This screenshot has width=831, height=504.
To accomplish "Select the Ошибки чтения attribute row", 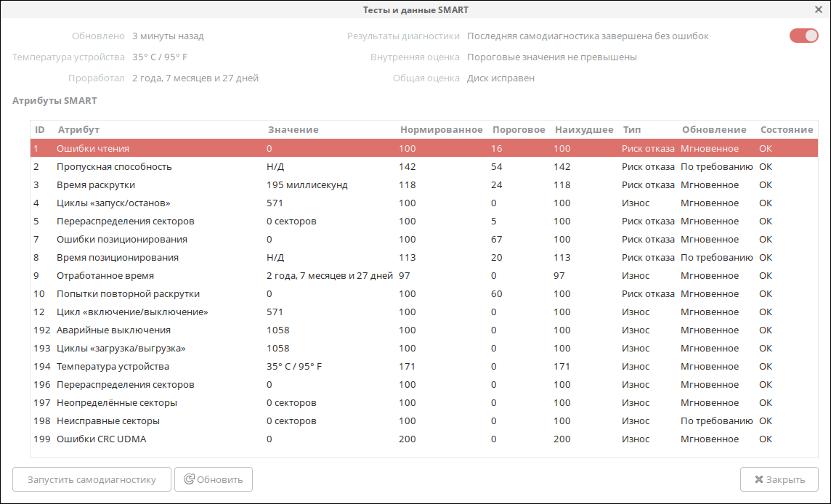I will pyautogui.click(x=93, y=148).
